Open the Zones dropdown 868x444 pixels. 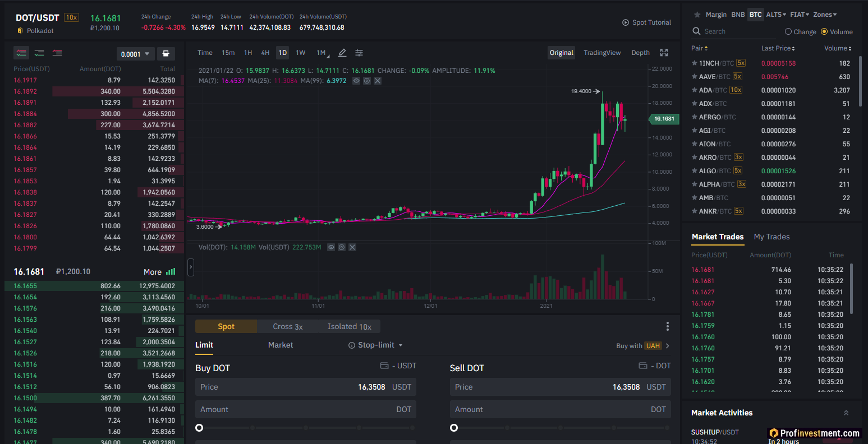point(825,15)
